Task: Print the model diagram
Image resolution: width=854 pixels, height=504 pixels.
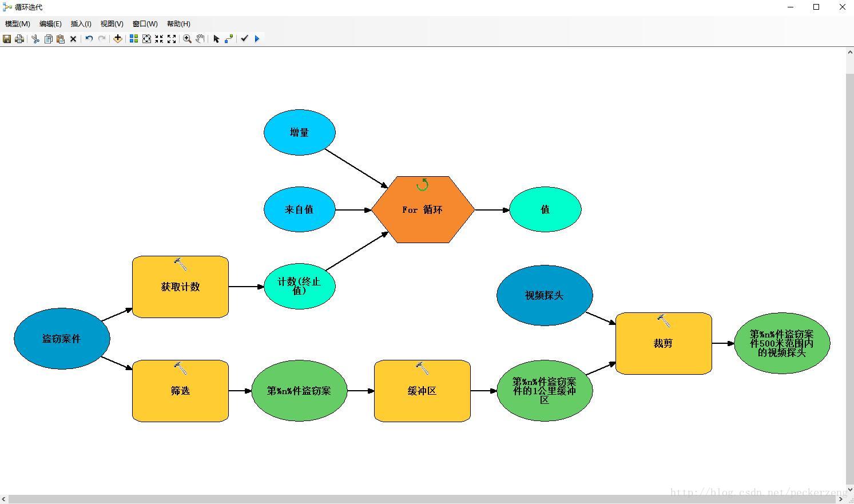Action: (19, 39)
